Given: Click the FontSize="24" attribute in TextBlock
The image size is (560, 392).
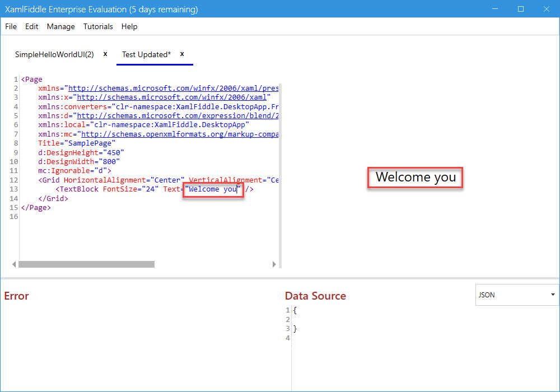Looking at the screenshot, I should [130, 189].
